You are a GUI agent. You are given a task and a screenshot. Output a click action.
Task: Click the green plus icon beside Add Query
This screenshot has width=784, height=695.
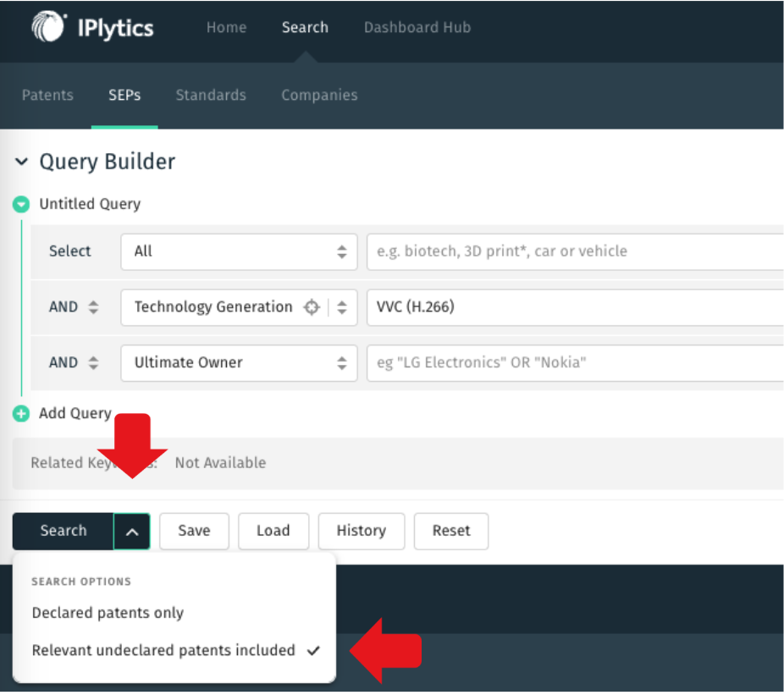(21, 413)
